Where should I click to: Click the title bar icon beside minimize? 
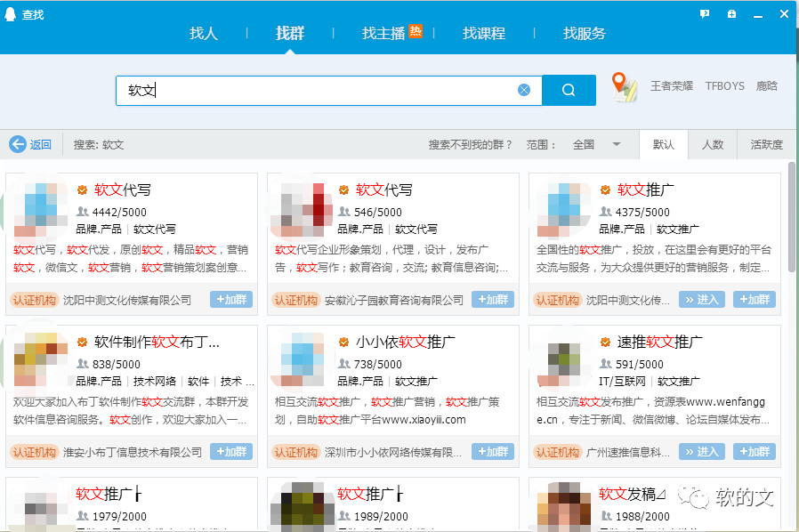tap(731, 14)
